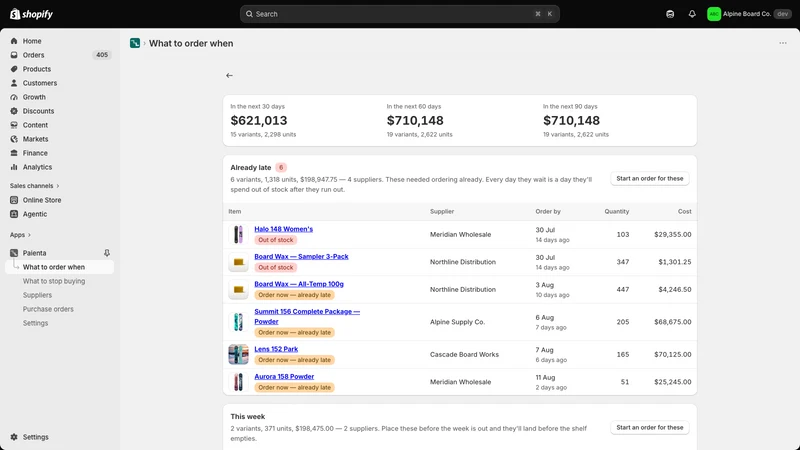Click the Alpine Board Co. avatar

point(714,14)
